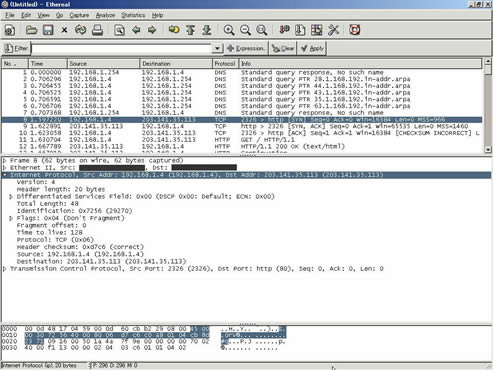Expand the Ethernet II tree node
The image size is (493, 370).
[4, 168]
